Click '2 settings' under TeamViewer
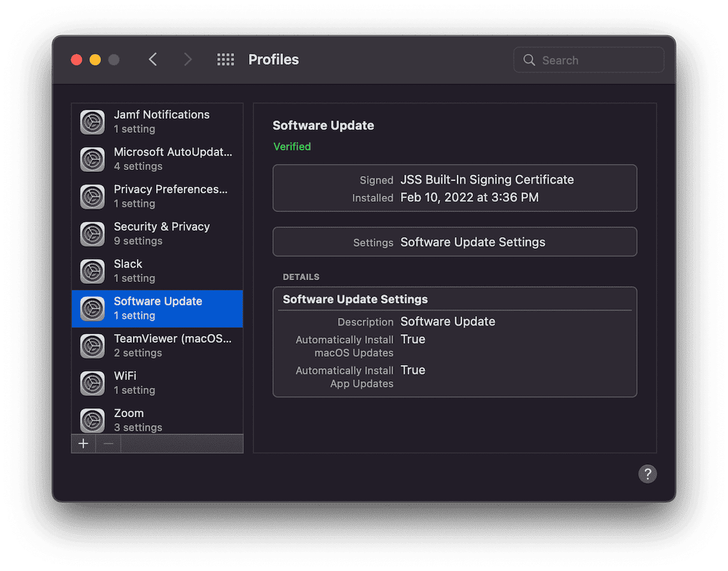Image resolution: width=728 pixels, height=571 pixels. [x=138, y=353]
